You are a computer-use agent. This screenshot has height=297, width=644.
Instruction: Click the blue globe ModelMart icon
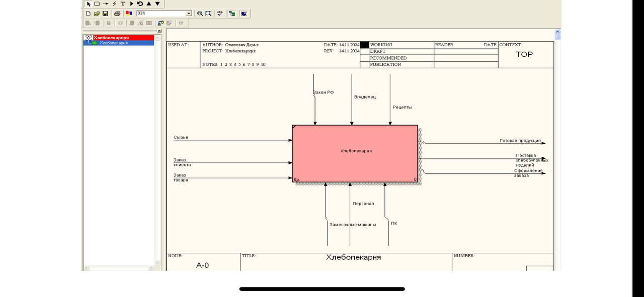click(244, 14)
